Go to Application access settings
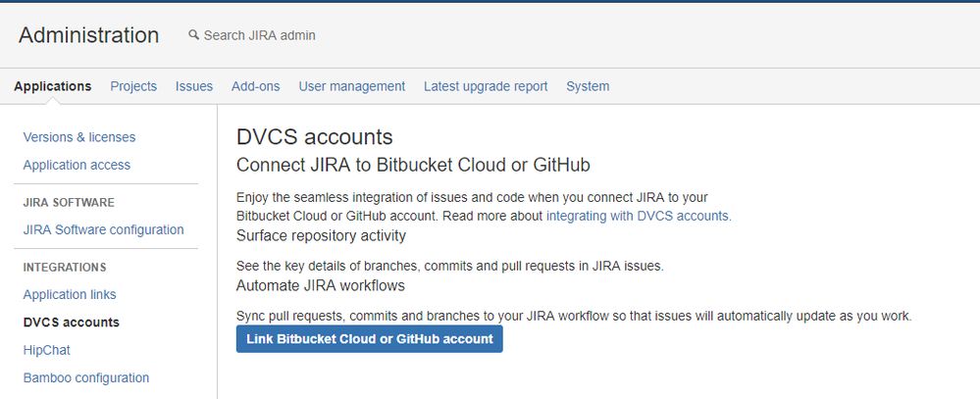 tap(77, 165)
